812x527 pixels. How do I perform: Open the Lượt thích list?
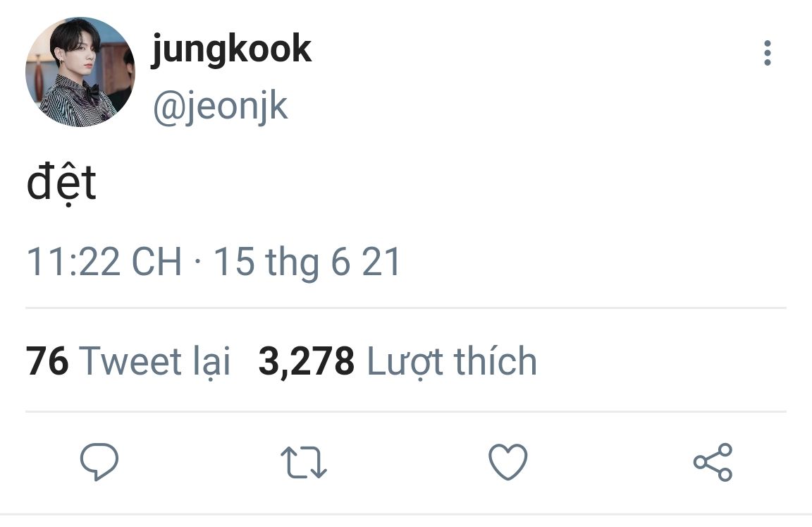(452, 362)
